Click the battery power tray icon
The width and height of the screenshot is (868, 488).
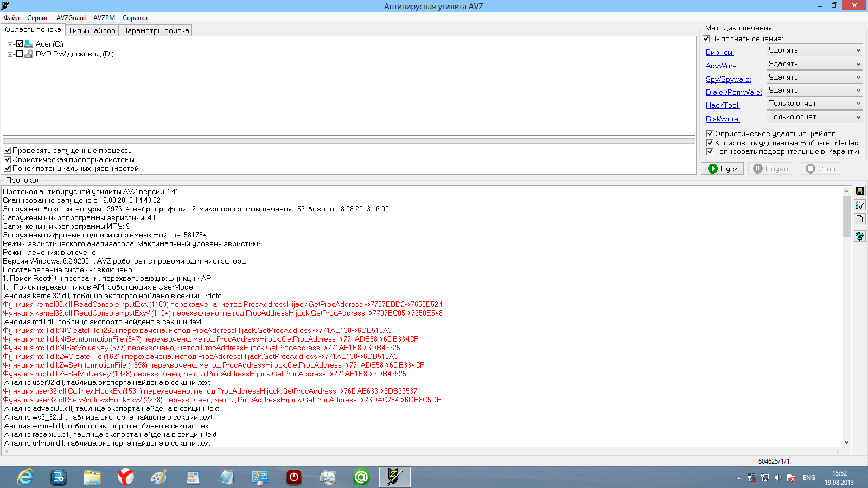pos(752,478)
